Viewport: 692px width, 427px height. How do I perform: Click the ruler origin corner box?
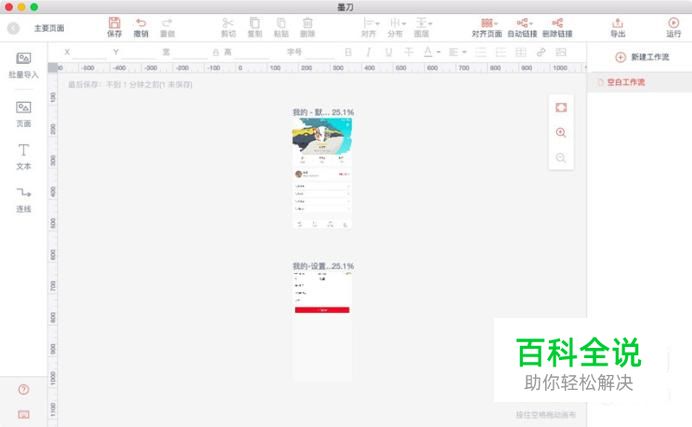(x=53, y=67)
